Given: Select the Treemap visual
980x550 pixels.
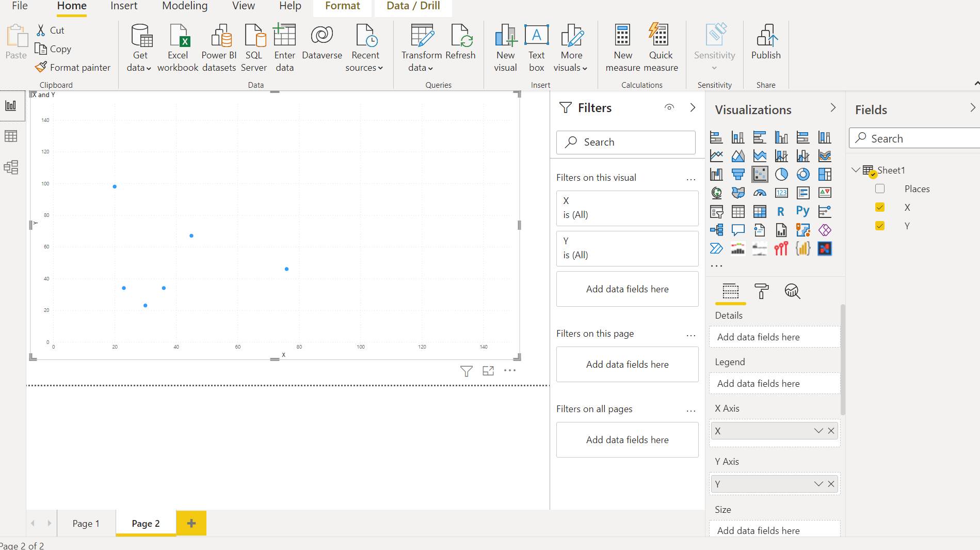Looking at the screenshot, I should point(825,175).
